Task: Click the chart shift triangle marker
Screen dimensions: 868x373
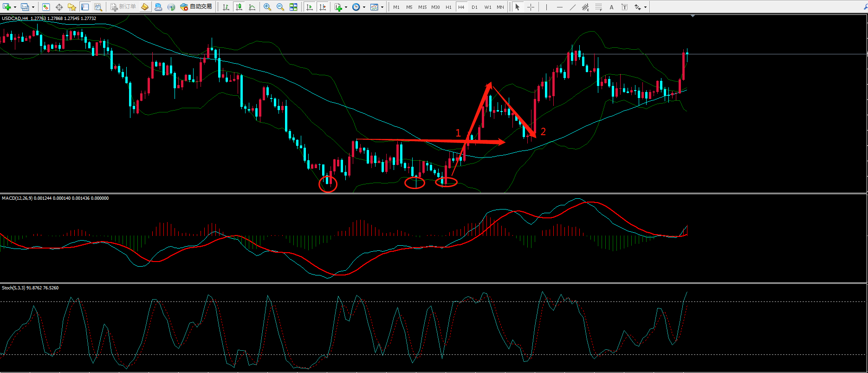Action: pos(693,16)
